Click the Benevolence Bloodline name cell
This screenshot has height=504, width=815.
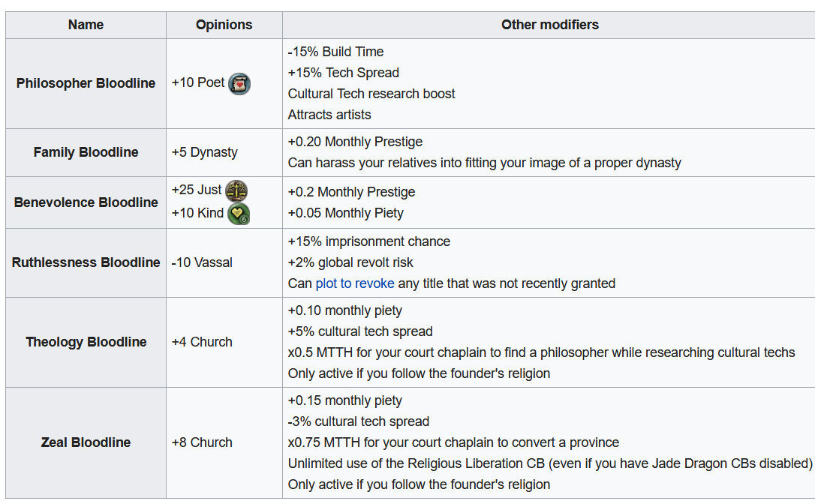coord(86,202)
